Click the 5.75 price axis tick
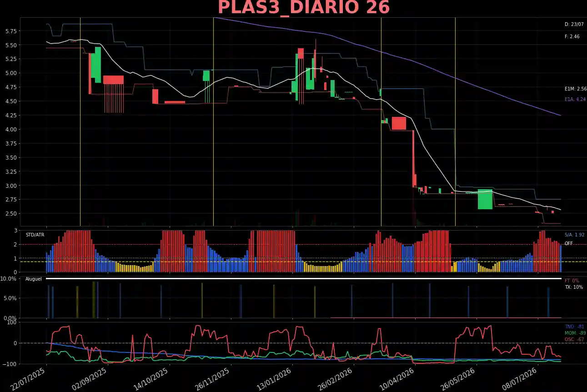Image resolution: width=587 pixels, height=392 pixels. click(x=10, y=31)
